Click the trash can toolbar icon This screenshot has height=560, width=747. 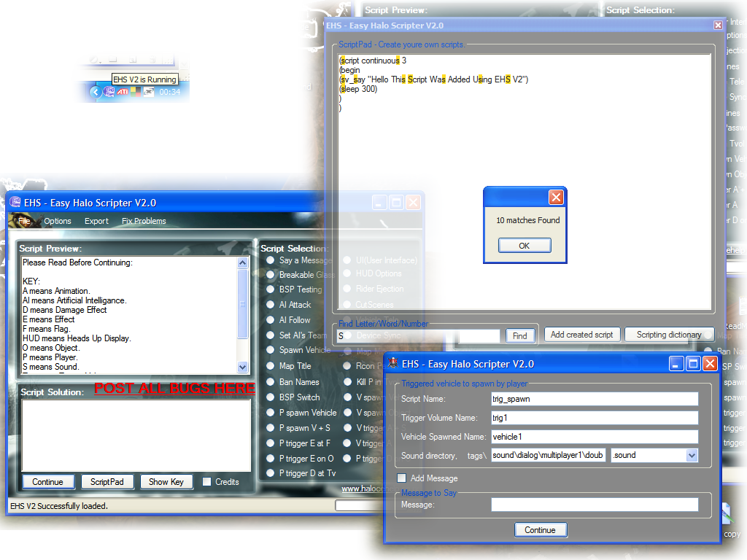tap(153, 59)
